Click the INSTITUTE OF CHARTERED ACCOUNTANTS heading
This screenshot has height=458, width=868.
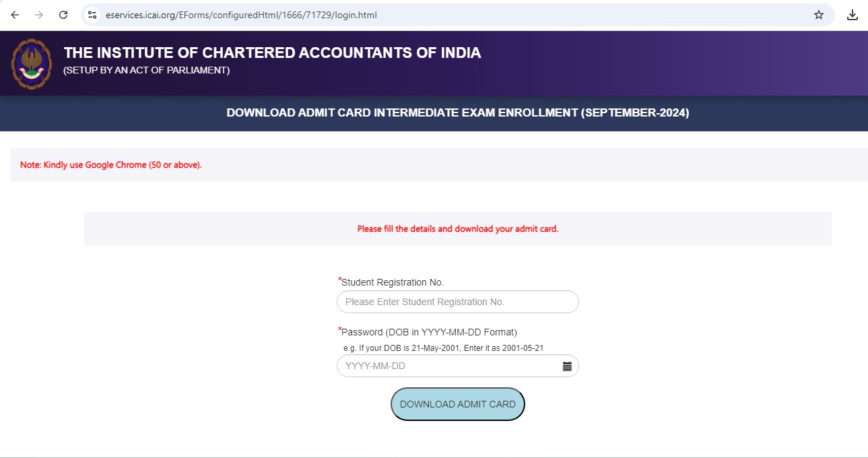pyautogui.click(x=271, y=53)
